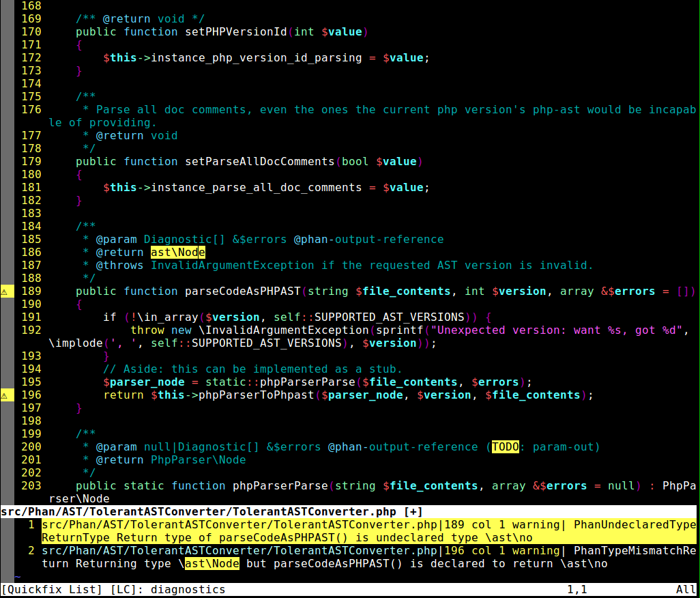Click line number 203 in the gutter
This screenshot has height=598, width=700.
pos(31,486)
